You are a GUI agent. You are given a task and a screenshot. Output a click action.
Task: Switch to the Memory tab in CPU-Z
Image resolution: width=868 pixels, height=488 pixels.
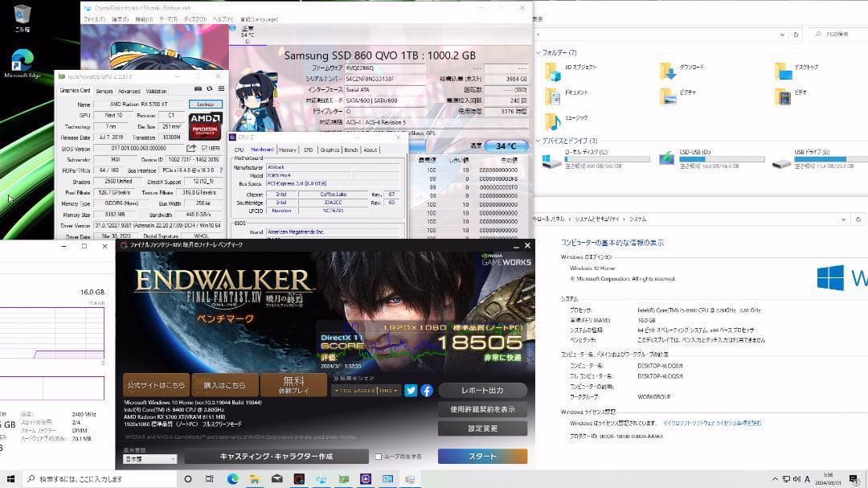pos(288,150)
